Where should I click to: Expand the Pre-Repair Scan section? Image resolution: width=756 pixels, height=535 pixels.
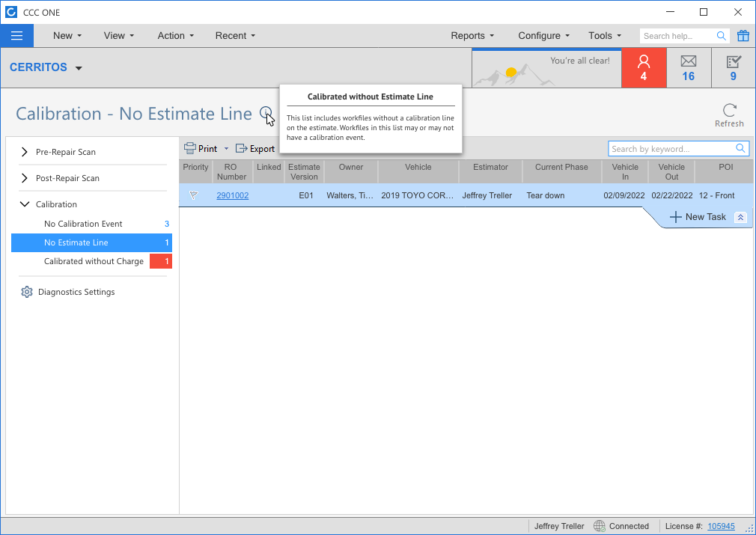coord(25,152)
